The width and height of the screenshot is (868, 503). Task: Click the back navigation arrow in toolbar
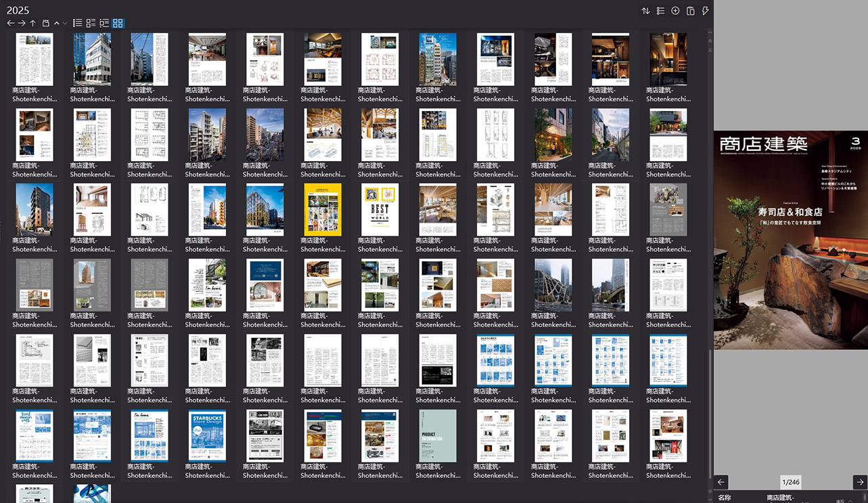[10, 23]
